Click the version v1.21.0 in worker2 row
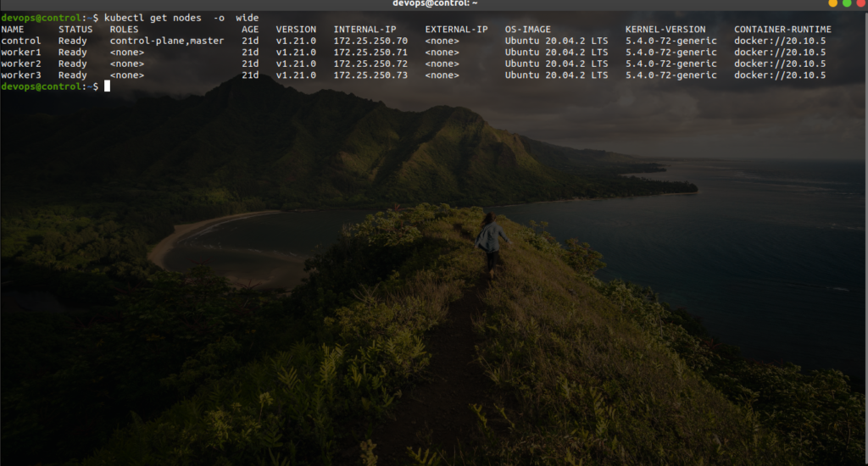 (296, 64)
